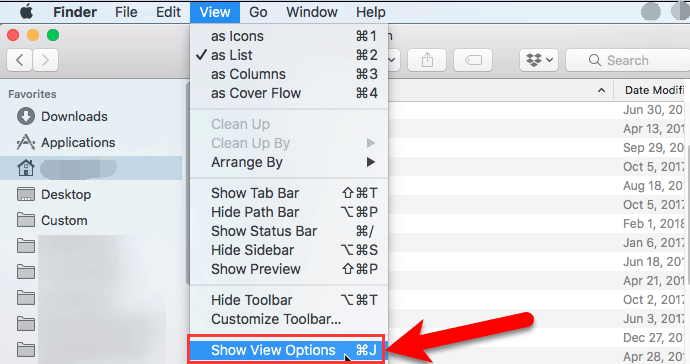Click the Finder menu bar item

pyautogui.click(x=75, y=12)
